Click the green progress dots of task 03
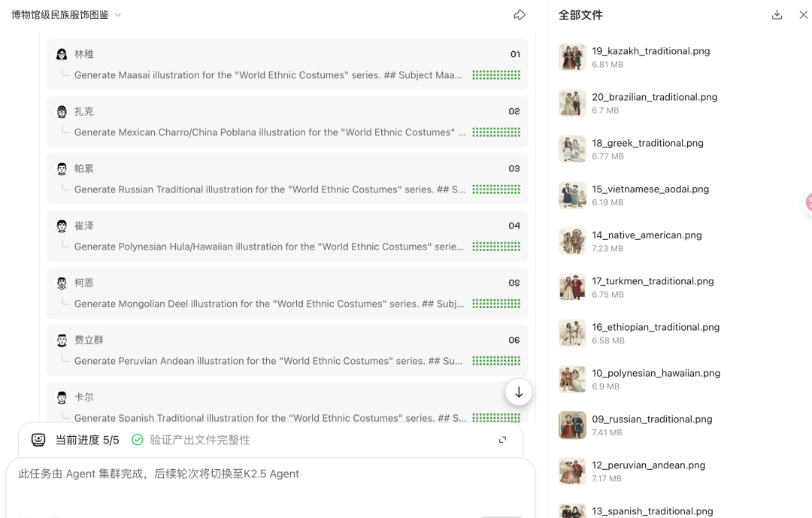The width and height of the screenshot is (812, 518). tap(496, 189)
